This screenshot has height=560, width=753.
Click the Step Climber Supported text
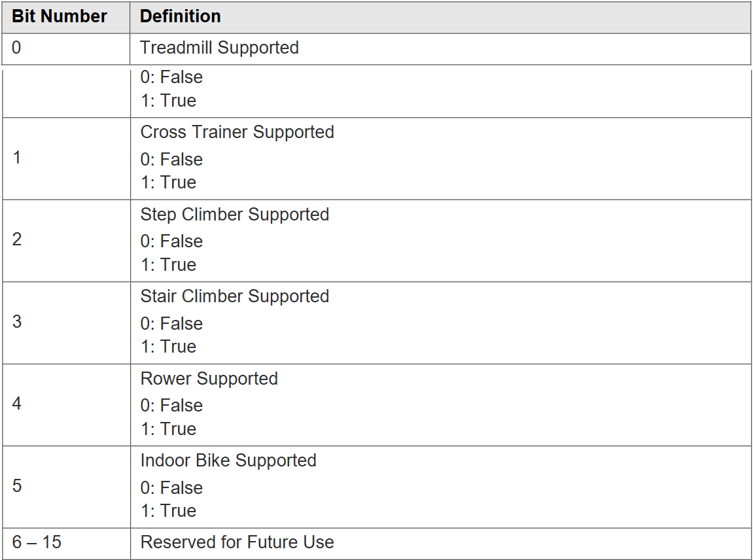(x=234, y=215)
